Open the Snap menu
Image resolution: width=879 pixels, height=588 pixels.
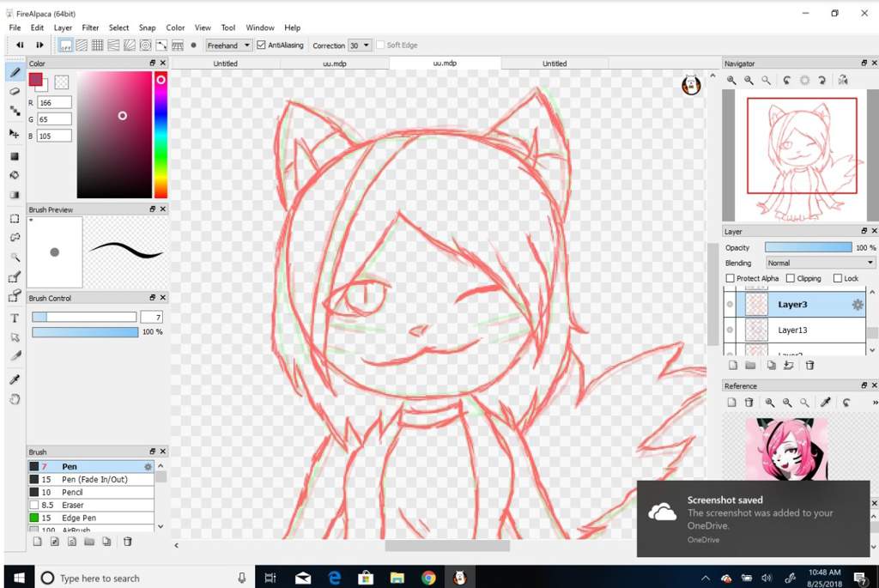pos(148,27)
